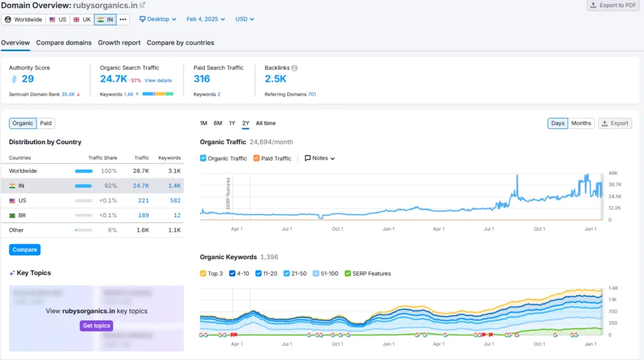Image resolution: width=644 pixels, height=360 pixels.
Task: Click the blue Compare button
Action: pos(25,249)
